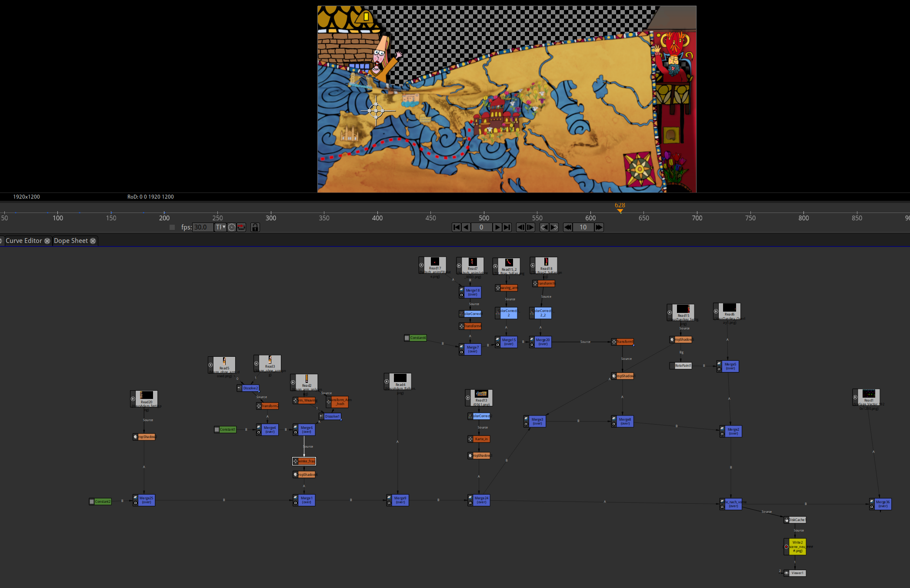The height and width of the screenshot is (588, 910).
Task: Select the Transform_Arm_hoch node
Action: click(x=337, y=402)
